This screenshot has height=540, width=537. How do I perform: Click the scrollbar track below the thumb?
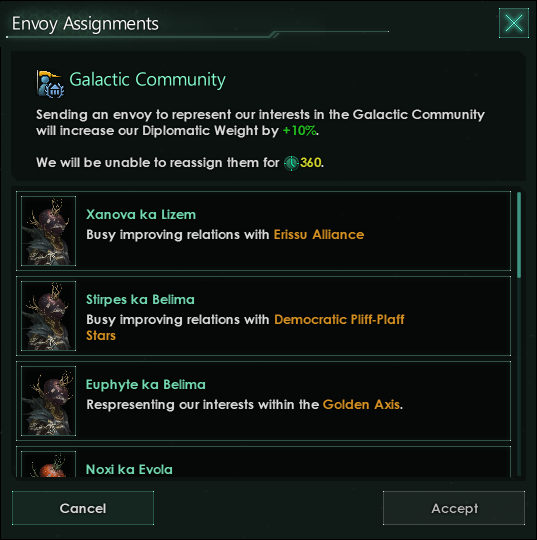click(x=519, y=377)
